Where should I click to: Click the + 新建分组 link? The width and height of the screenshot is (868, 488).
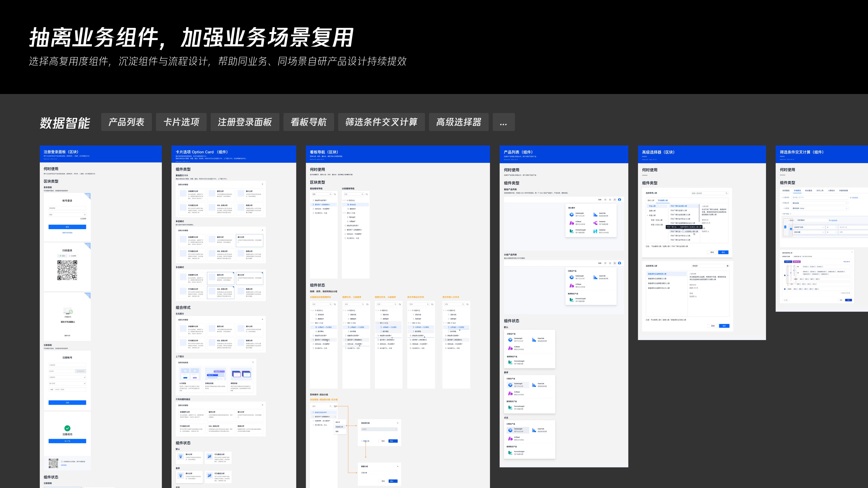[366, 441]
